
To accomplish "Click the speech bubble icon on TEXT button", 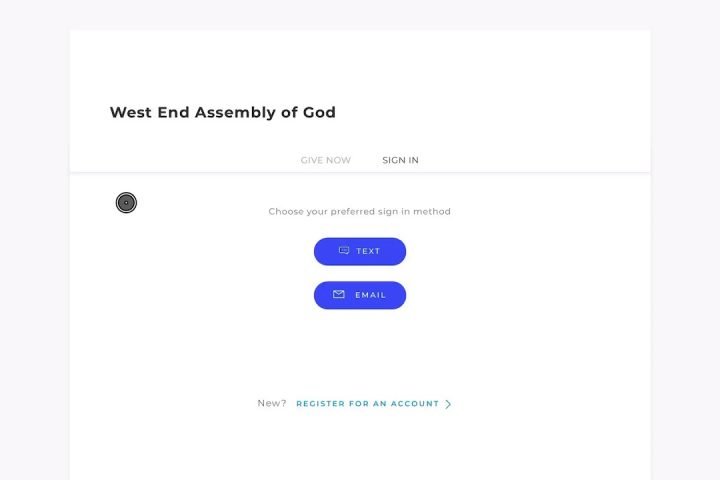I will 344,251.
